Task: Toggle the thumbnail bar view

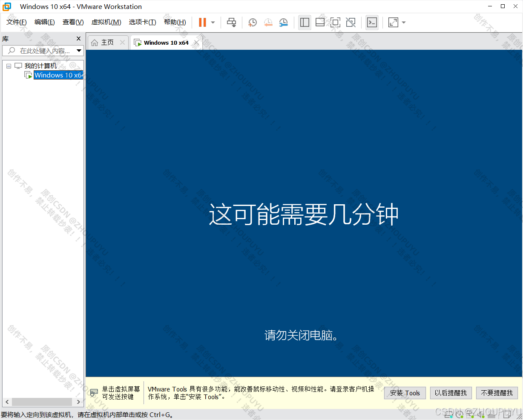Action: point(320,23)
